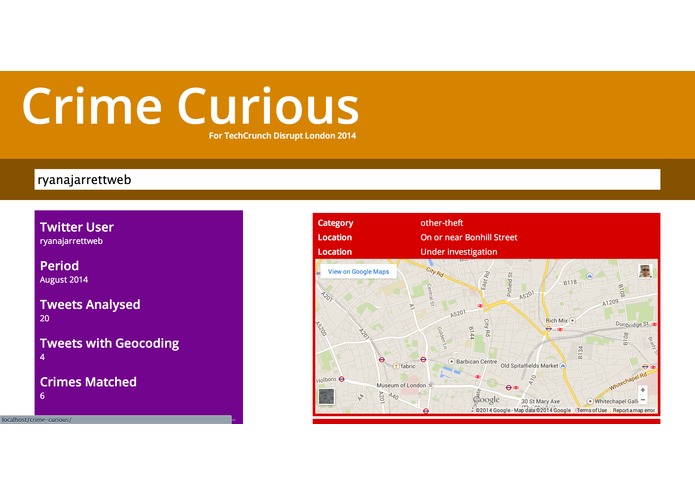Click the Crimes Matched heading
Viewport: 695px width, 494px height.
tap(88, 382)
